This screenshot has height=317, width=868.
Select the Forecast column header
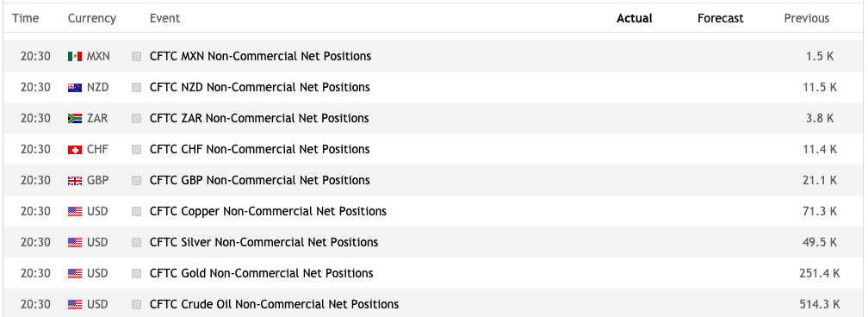tap(720, 18)
